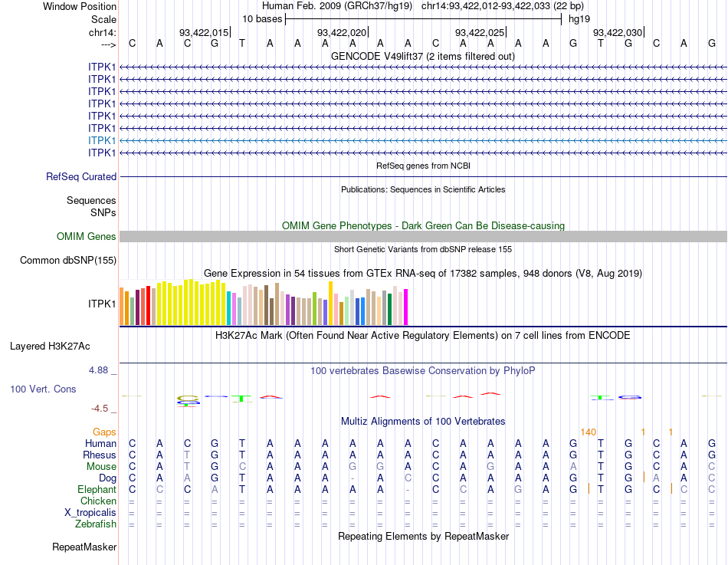Click the RepeatMasker track label
Screen dimensions: 728x565
(84, 547)
